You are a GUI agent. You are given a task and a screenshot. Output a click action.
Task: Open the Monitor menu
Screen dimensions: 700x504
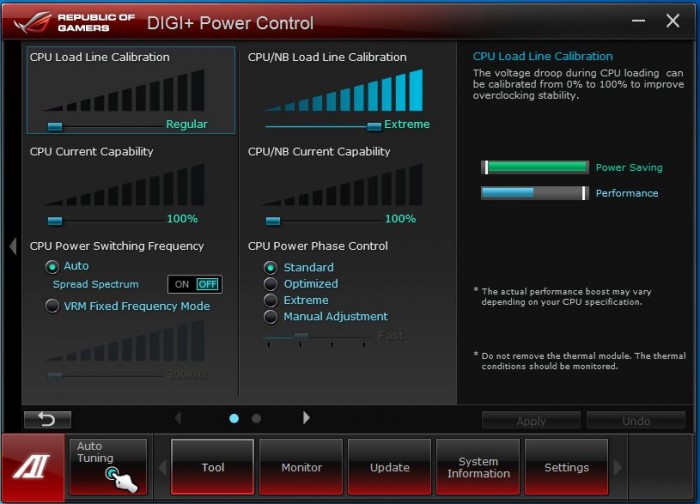click(x=301, y=467)
